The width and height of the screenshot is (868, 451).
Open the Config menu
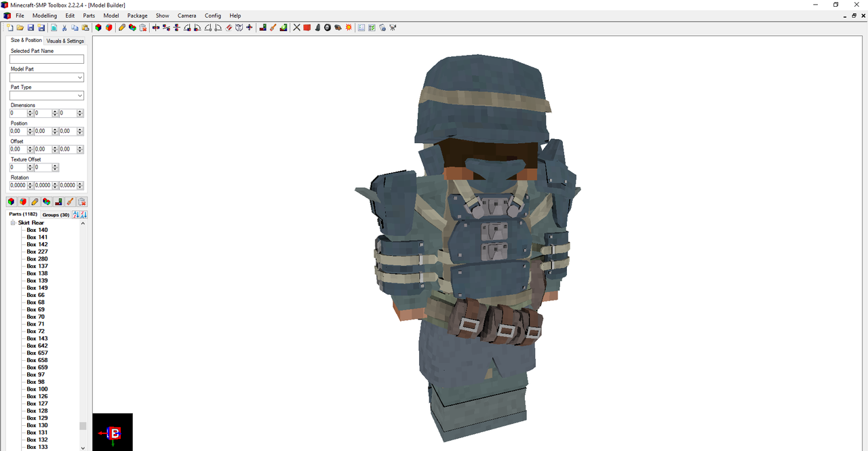point(213,16)
